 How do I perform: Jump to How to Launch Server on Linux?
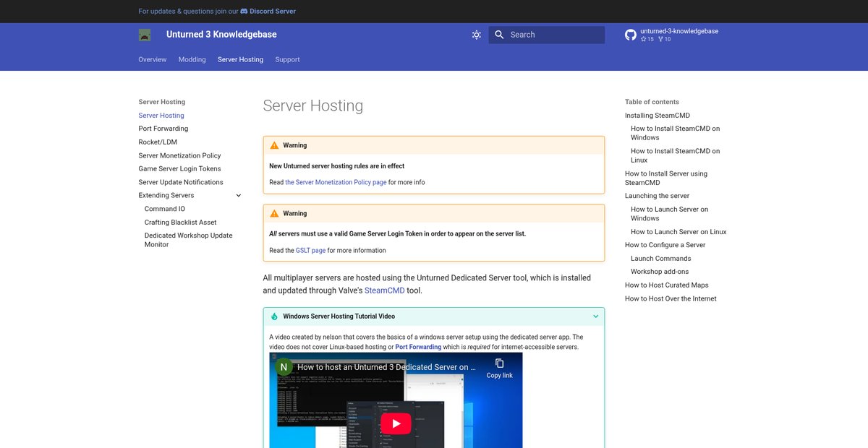tap(678, 232)
